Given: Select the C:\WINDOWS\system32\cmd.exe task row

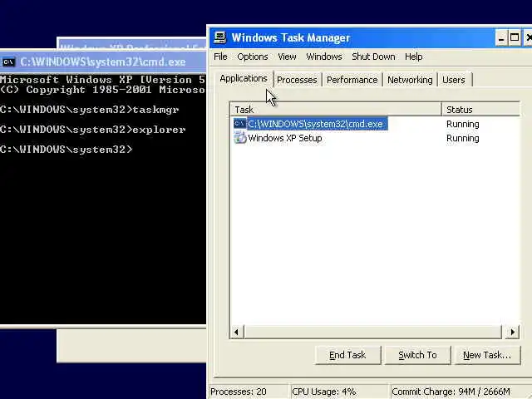Looking at the screenshot, I should [x=375, y=124].
